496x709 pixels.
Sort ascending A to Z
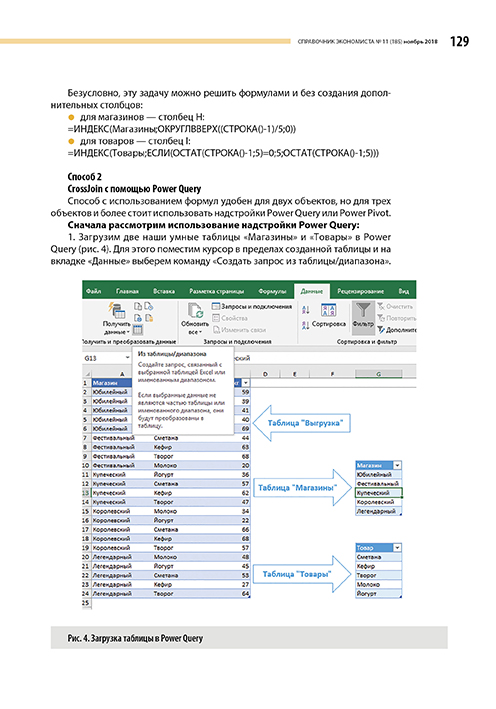click(x=306, y=310)
